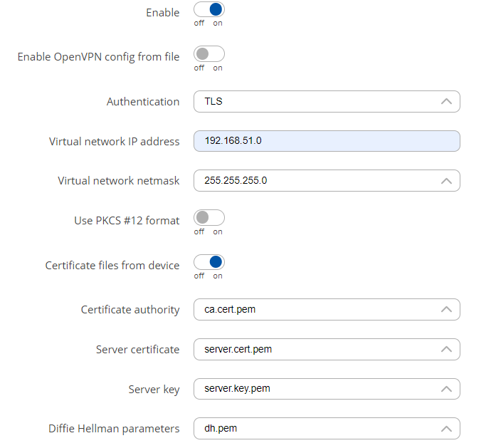Turn on Use PKCS #12 format
Image resolution: width=491 pixels, height=448 pixels.
(x=209, y=217)
